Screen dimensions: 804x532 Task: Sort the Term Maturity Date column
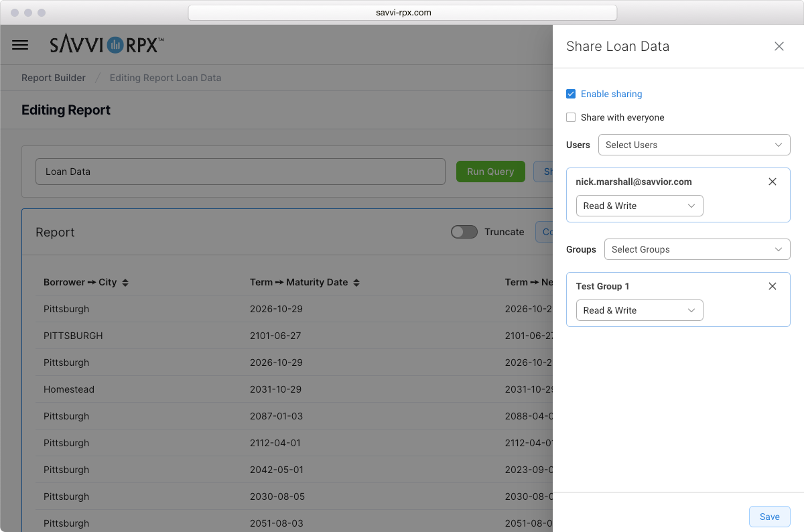[357, 282]
